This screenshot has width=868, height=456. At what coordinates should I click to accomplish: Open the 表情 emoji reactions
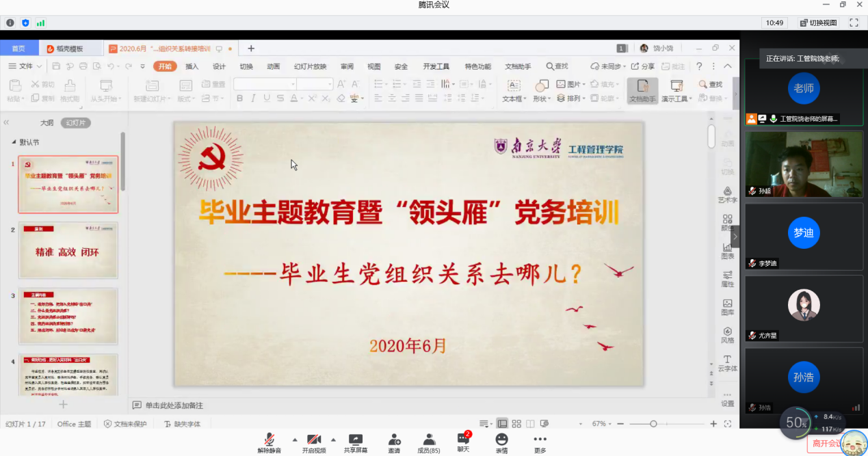tap(501, 440)
